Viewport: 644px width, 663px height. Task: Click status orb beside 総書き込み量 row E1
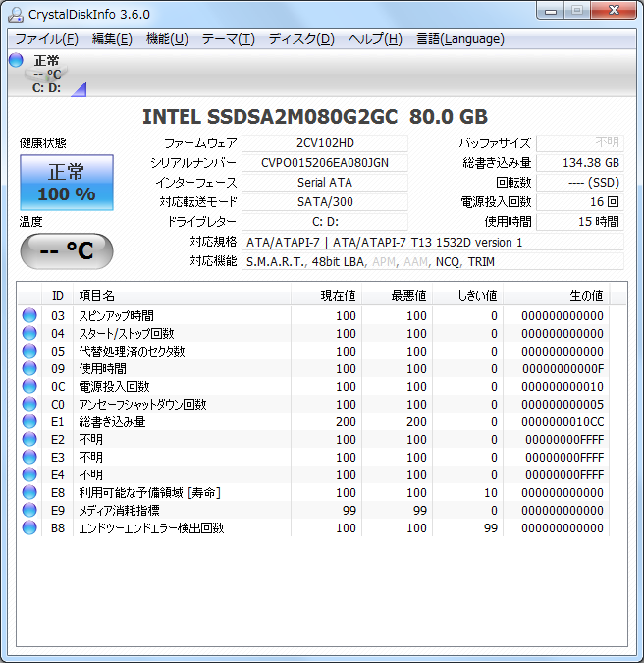pos(29,421)
